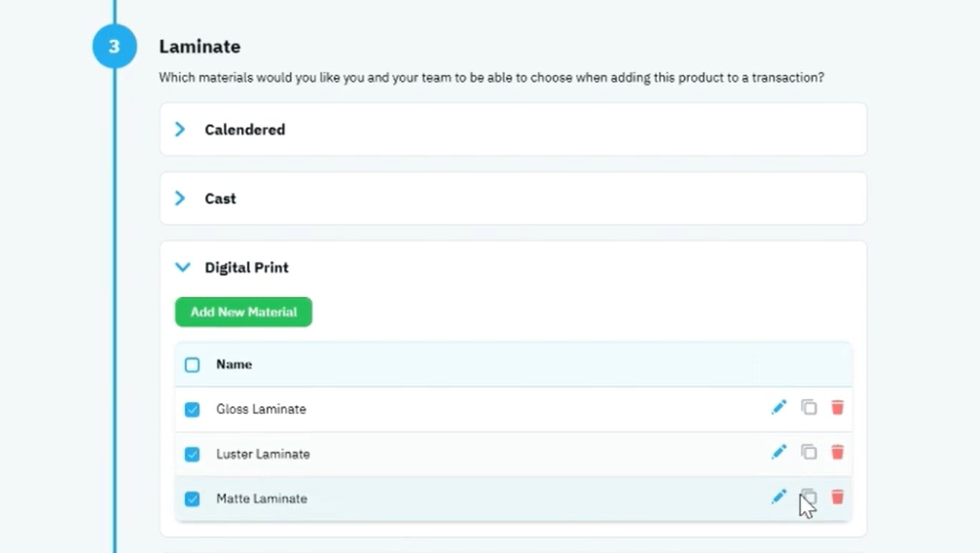
Task: Edit Gloss Laminate with pencil icon
Action: tap(779, 408)
